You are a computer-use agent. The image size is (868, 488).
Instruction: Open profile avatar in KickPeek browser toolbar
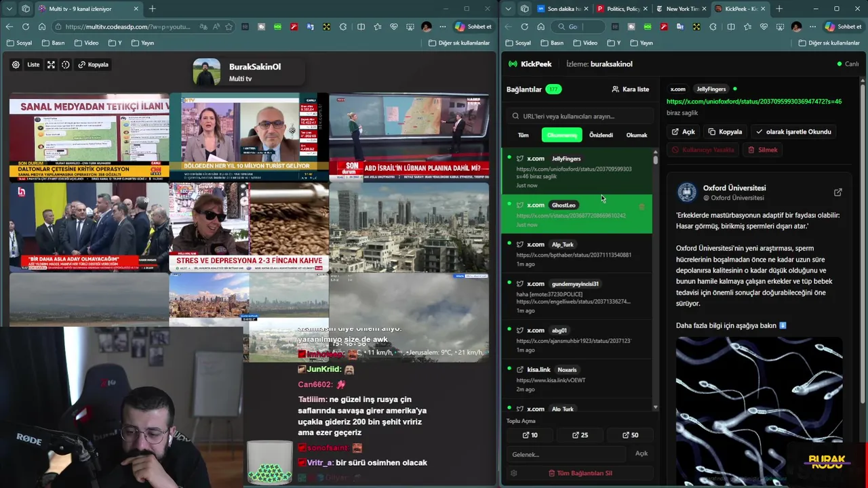[x=796, y=26]
